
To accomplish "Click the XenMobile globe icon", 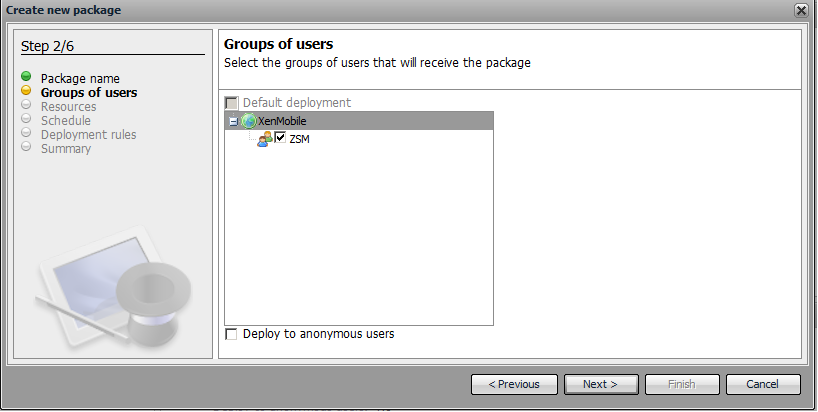I will tap(249, 120).
